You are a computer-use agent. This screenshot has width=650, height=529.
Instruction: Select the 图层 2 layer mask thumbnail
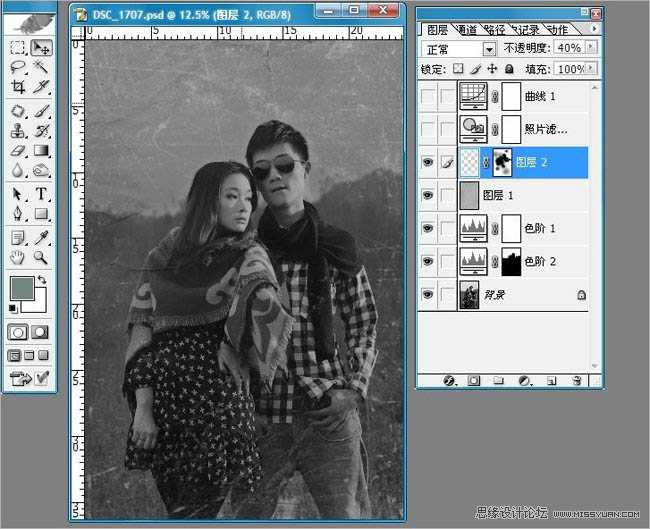tap(502, 162)
